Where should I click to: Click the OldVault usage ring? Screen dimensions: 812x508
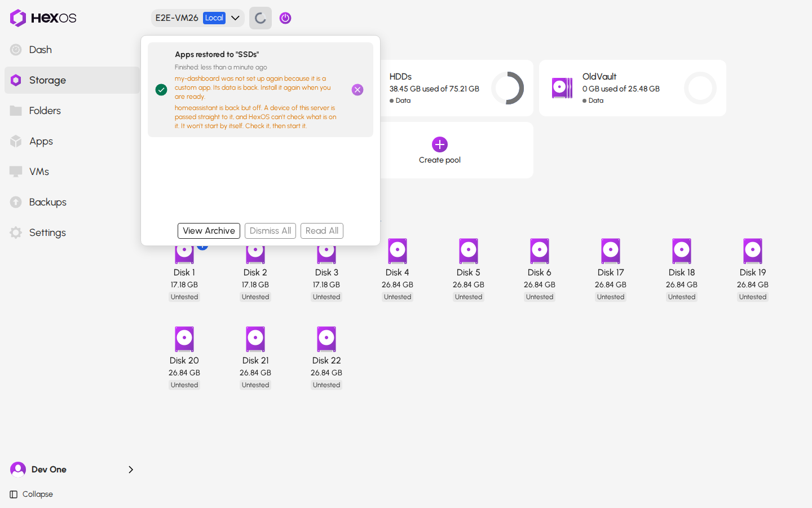(x=700, y=88)
